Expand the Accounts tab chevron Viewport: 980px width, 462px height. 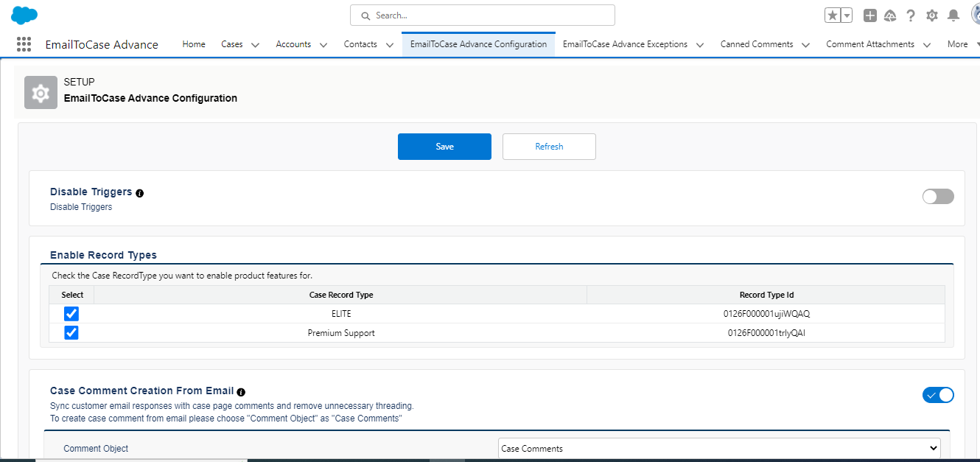323,45
